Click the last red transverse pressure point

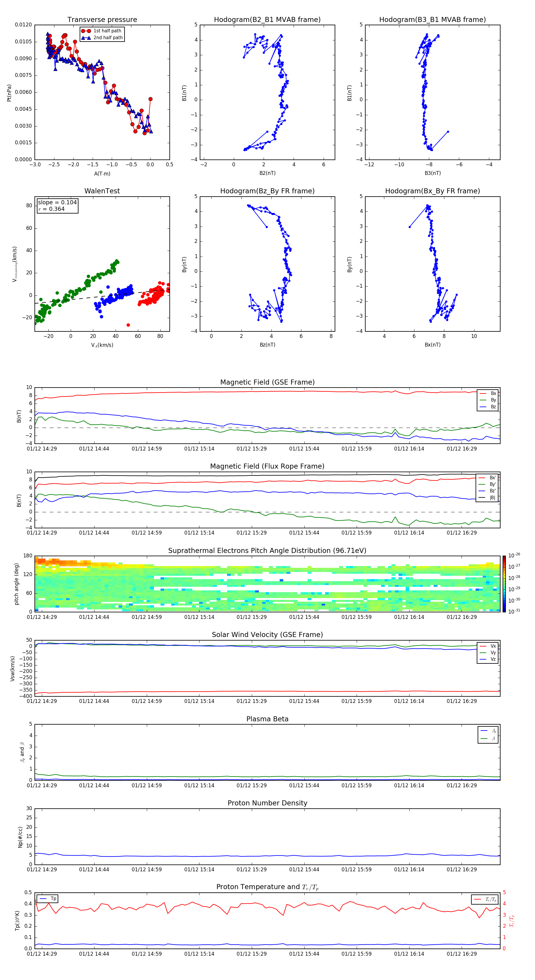coord(150,99)
